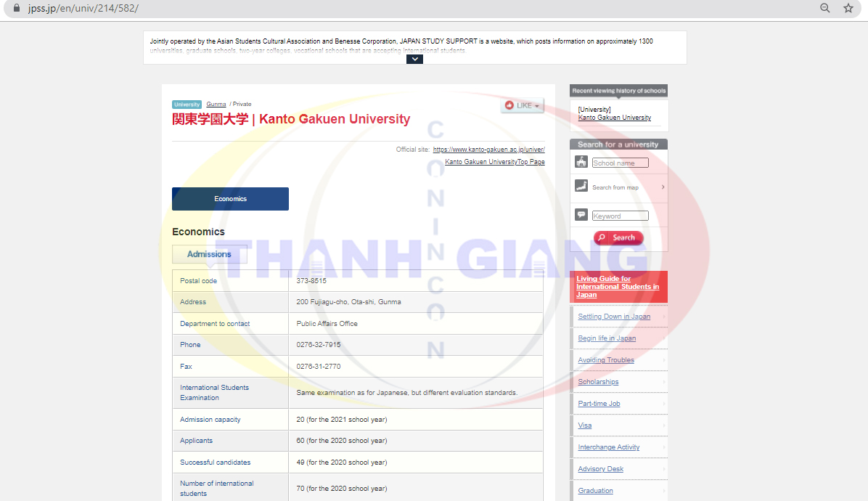
Task: Open the official site kanto-gakuen.ac.jp link
Action: coord(488,150)
